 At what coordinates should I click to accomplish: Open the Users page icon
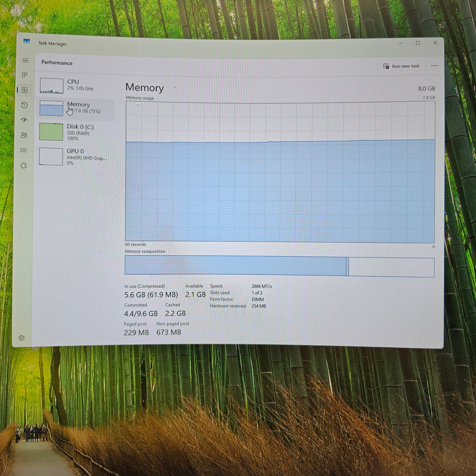(24, 135)
